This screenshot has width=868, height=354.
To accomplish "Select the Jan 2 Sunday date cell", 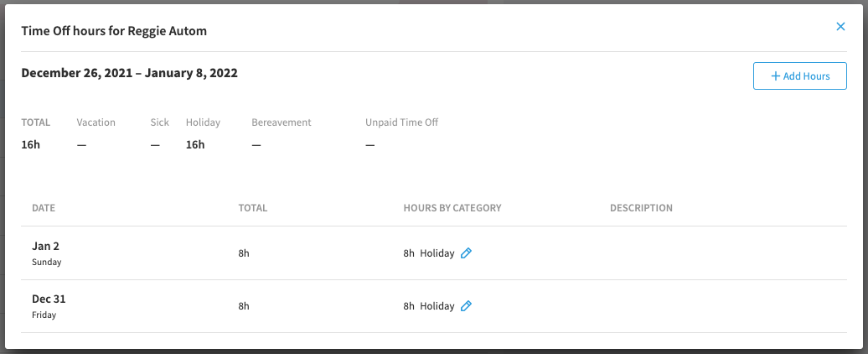I will (47, 253).
